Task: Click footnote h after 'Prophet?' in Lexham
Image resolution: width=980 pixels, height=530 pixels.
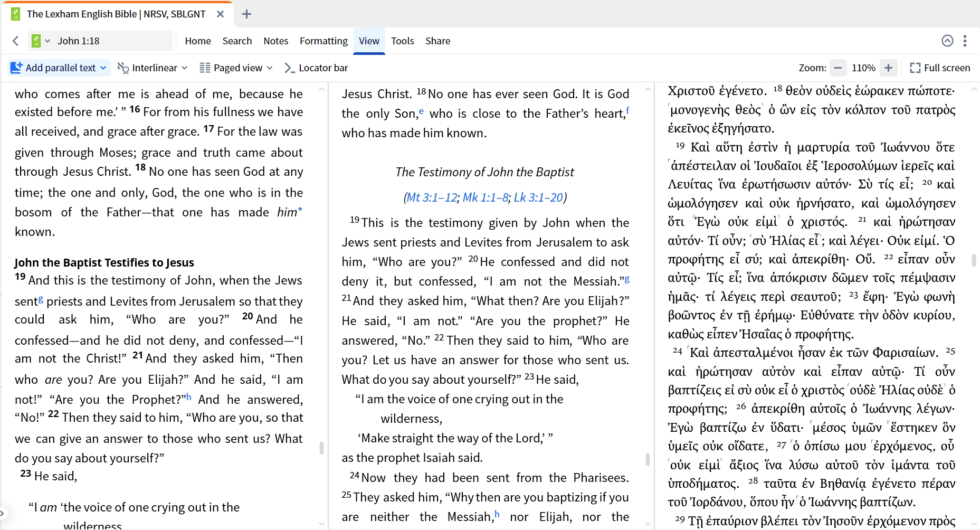Action: (x=188, y=396)
